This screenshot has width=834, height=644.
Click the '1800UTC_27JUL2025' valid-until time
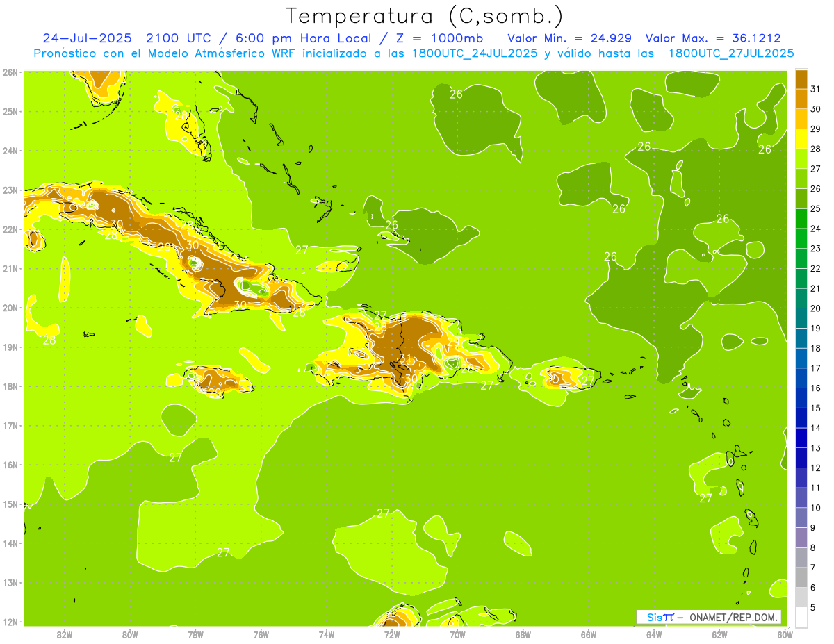click(731, 53)
